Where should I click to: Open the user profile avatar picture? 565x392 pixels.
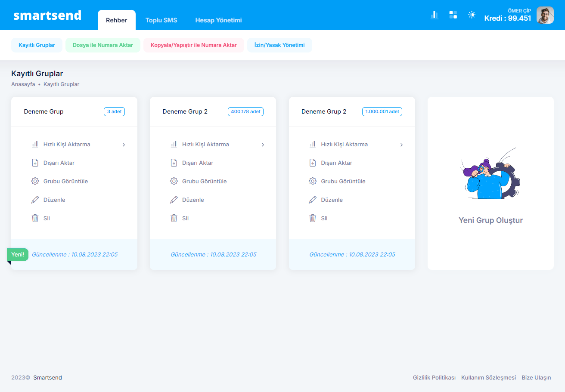pyautogui.click(x=545, y=15)
